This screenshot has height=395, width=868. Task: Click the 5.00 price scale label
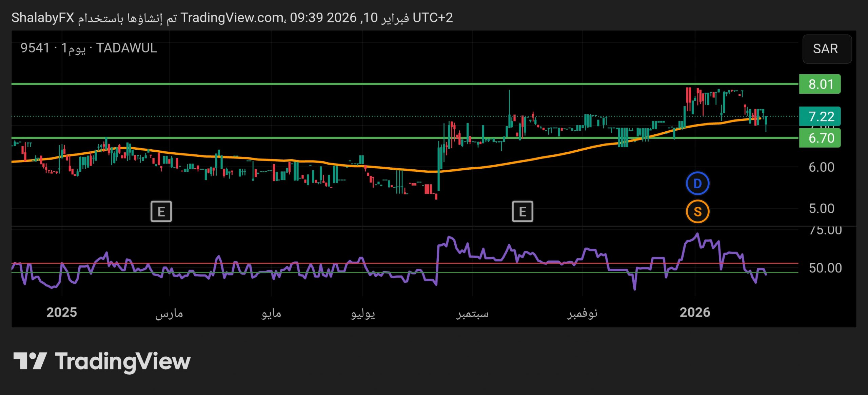[821, 208]
